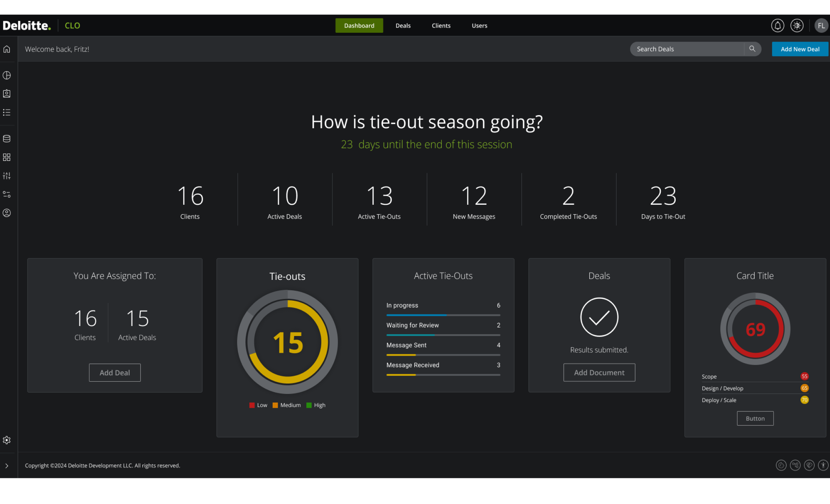Open the theme switcher icon next to notifications
This screenshot has width=830, height=504.
click(797, 25)
